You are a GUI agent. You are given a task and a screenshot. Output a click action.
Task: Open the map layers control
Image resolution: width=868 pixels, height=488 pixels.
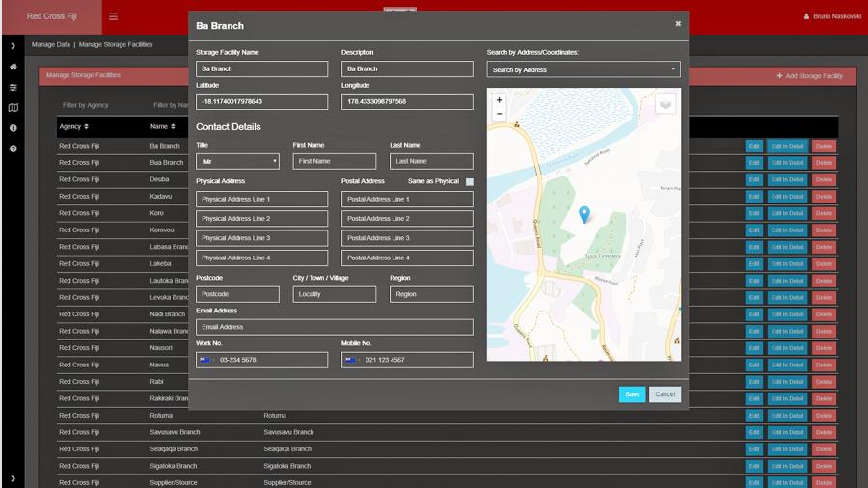click(665, 104)
